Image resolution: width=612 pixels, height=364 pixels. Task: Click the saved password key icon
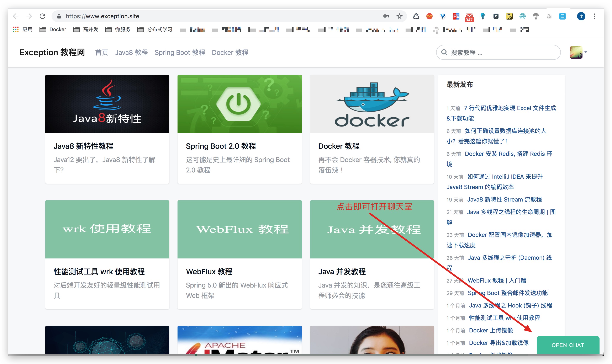coord(386,16)
